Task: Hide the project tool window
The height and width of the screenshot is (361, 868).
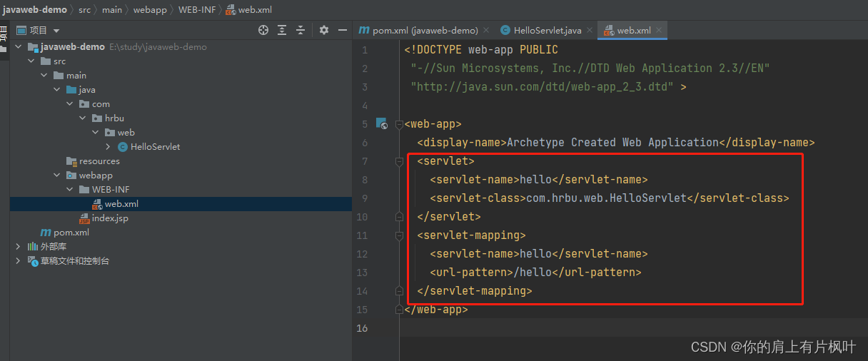Action: click(x=343, y=30)
